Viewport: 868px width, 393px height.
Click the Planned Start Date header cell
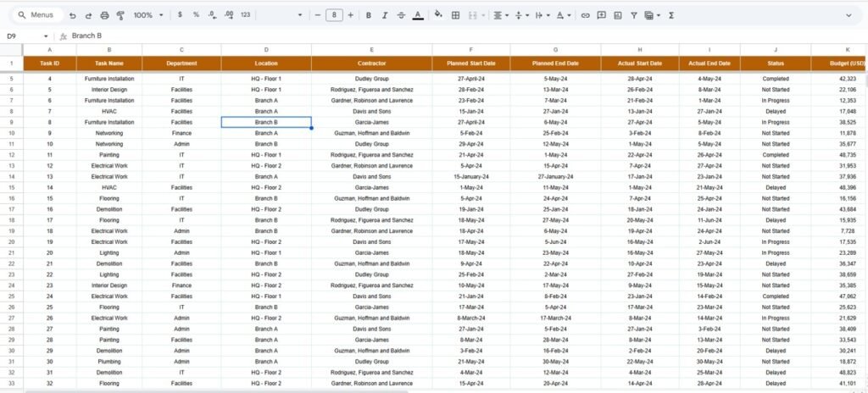point(471,64)
